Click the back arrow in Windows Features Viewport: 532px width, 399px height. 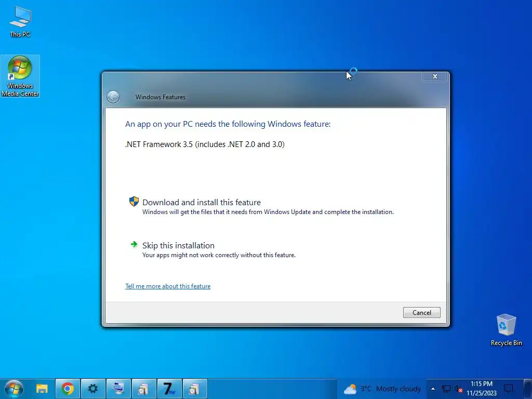[113, 97]
